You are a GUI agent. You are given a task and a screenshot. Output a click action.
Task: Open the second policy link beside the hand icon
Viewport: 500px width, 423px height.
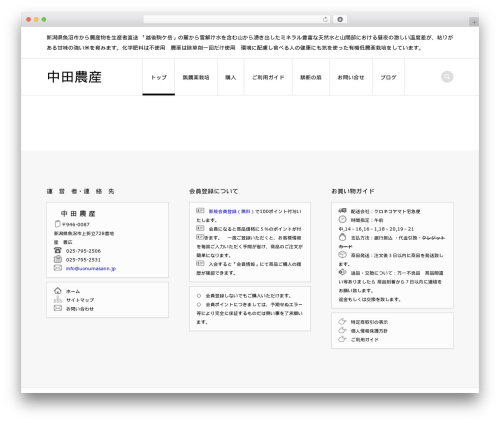(x=369, y=331)
